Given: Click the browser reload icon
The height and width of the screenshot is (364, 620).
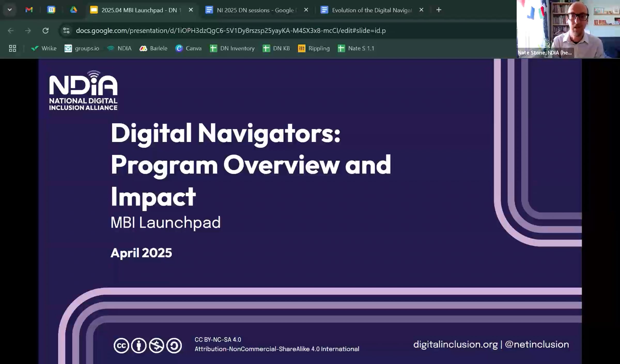Looking at the screenshot, I should click(x=45, y=31).
